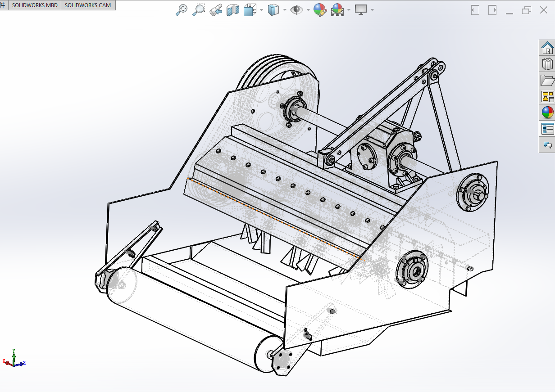
Task: Click the View Orientation icon
Action: click(250, 10)
